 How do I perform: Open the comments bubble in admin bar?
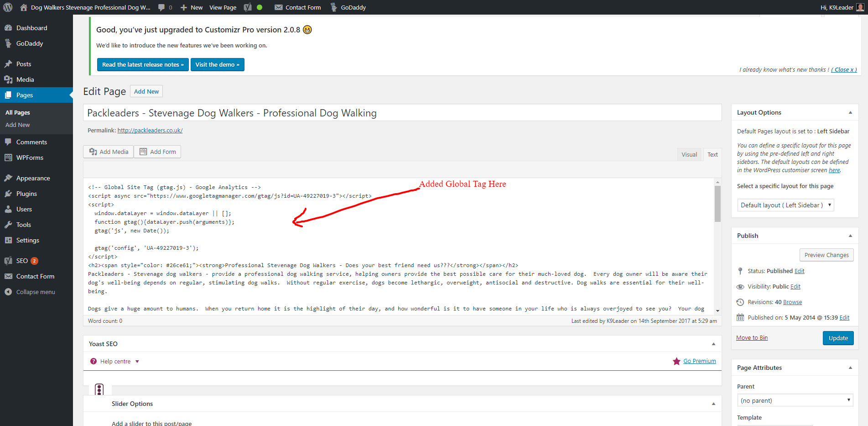pos(165,7)
